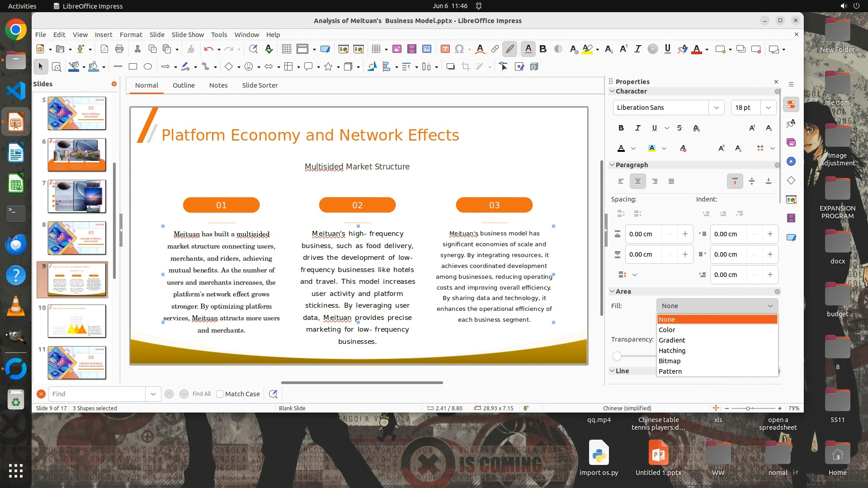Image resolution: width=868 pixels, height=488 pixels.
Task: Click the Insert Special Character icon
Action: (459, 49)
